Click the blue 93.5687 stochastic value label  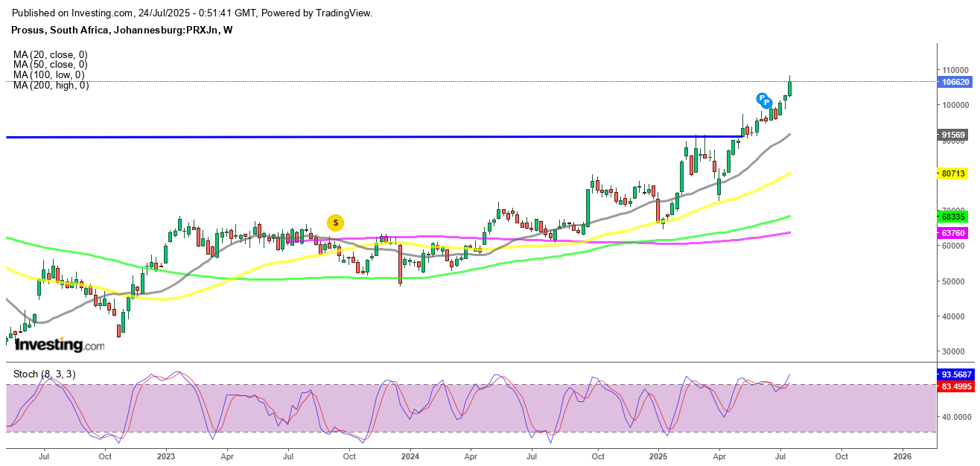956,374
